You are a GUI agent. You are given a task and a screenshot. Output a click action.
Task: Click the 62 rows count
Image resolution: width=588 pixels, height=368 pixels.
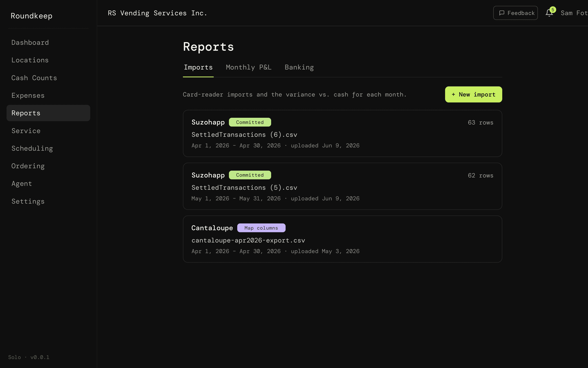click(x=480, y=175)
